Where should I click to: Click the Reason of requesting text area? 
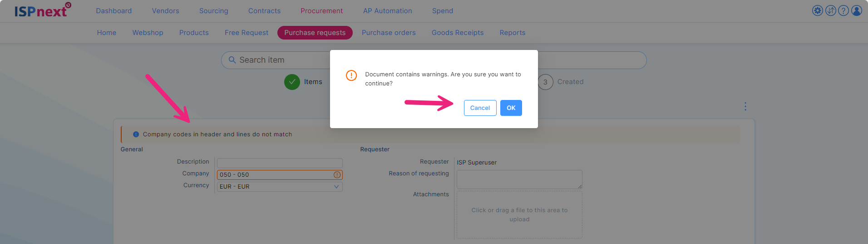coord(519,179)
